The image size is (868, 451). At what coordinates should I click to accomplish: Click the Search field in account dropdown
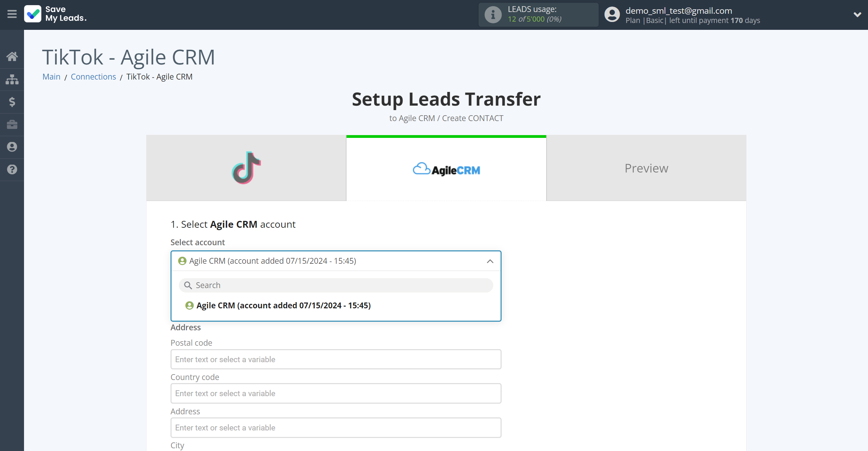336,285
